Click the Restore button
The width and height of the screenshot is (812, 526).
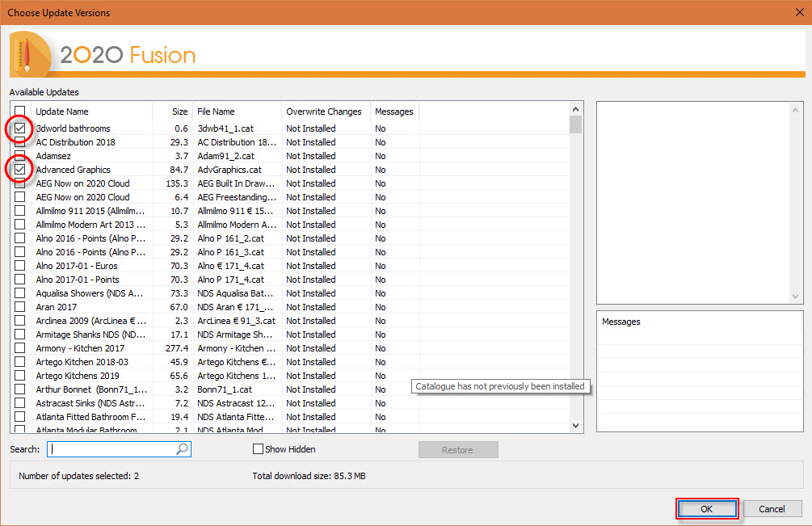[458, 448]
